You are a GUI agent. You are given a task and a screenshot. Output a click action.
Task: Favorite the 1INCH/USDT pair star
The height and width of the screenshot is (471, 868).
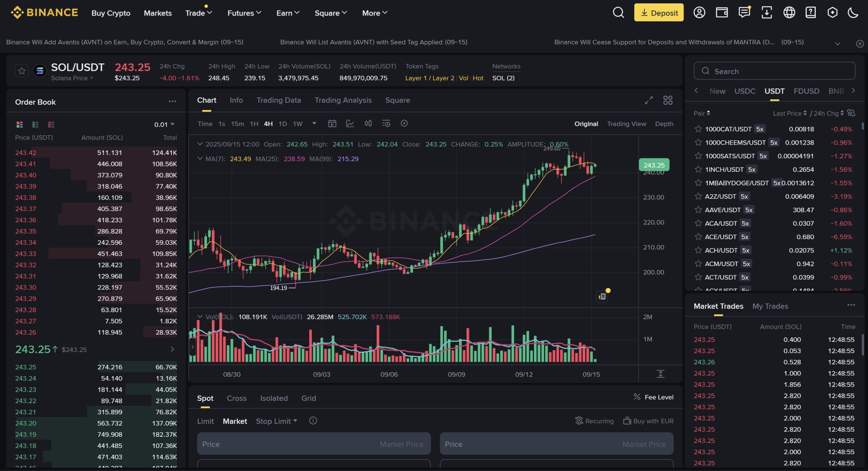point(698,169)
